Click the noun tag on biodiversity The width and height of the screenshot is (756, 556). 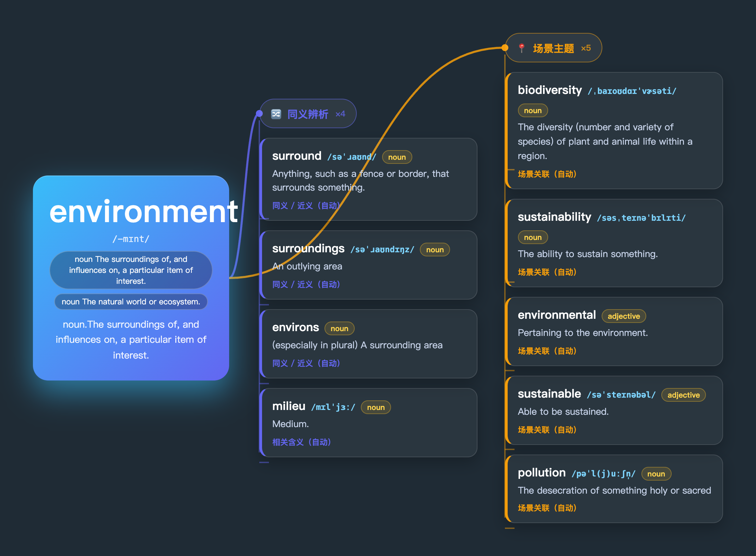533,110
